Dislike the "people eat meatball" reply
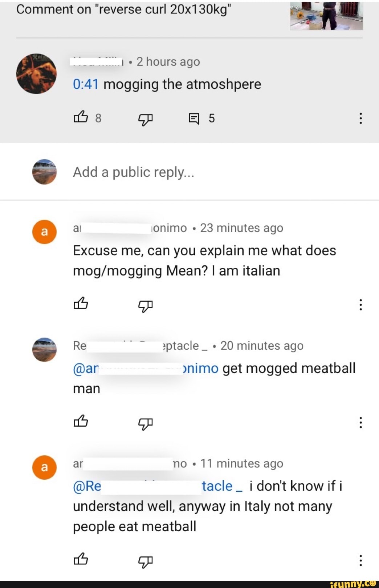This screenshot has height=588, width=379. click(x=145, y=561)
